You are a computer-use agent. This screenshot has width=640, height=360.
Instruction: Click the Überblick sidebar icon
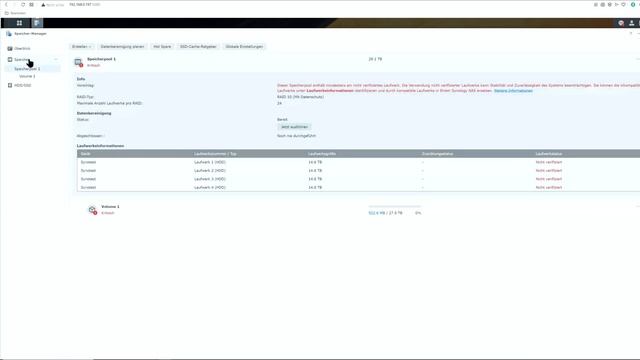10,48
